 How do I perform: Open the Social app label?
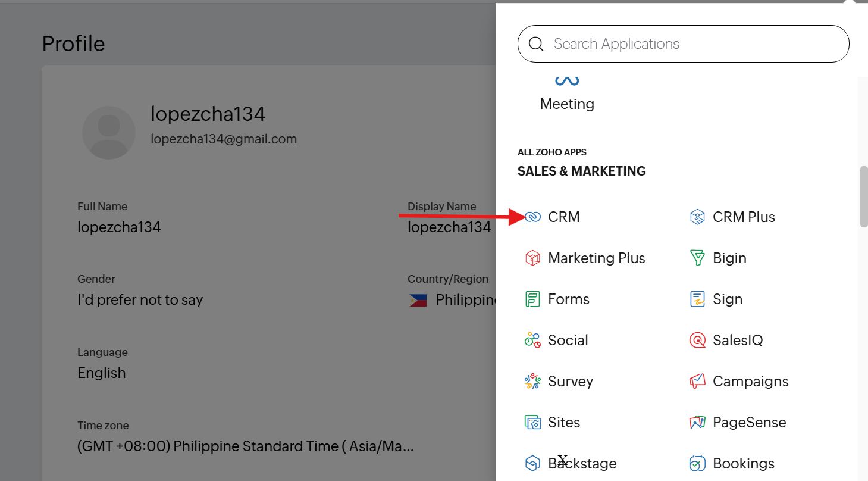(568, 341)
